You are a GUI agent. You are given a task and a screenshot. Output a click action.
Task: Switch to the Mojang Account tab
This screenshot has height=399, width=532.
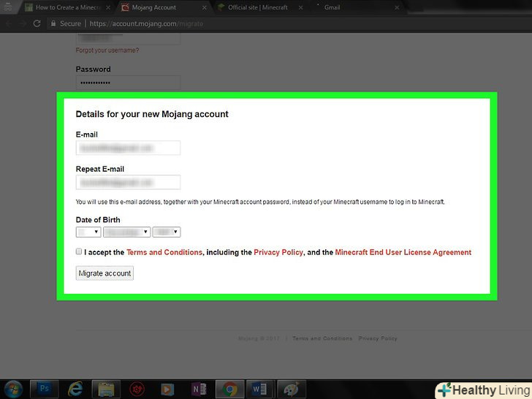click(164, 7)
